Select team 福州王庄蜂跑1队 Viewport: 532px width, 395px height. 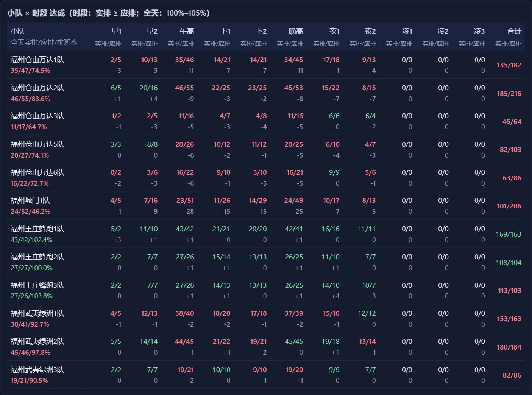coord(37,229)
